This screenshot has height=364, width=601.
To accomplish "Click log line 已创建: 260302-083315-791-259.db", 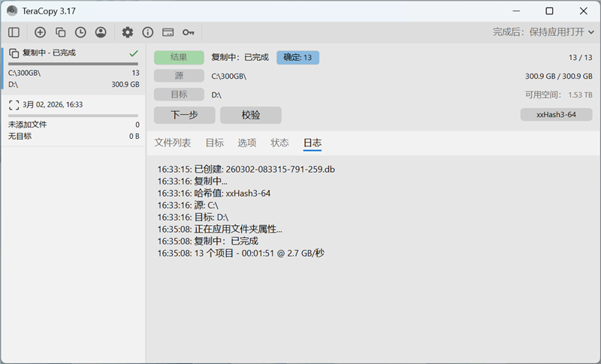I will click(x=246, y=169).
